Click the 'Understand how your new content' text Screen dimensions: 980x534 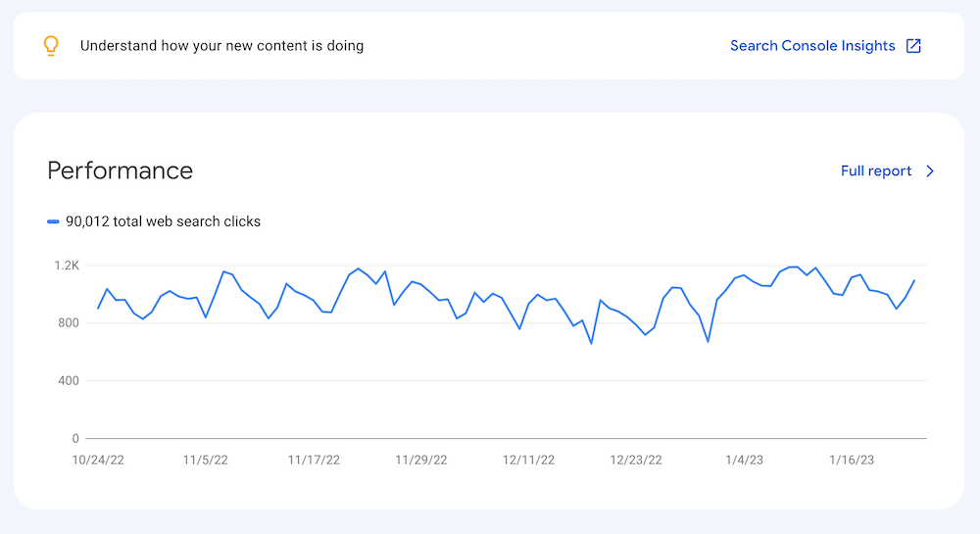pyautogui.click(x=221, y=46)
